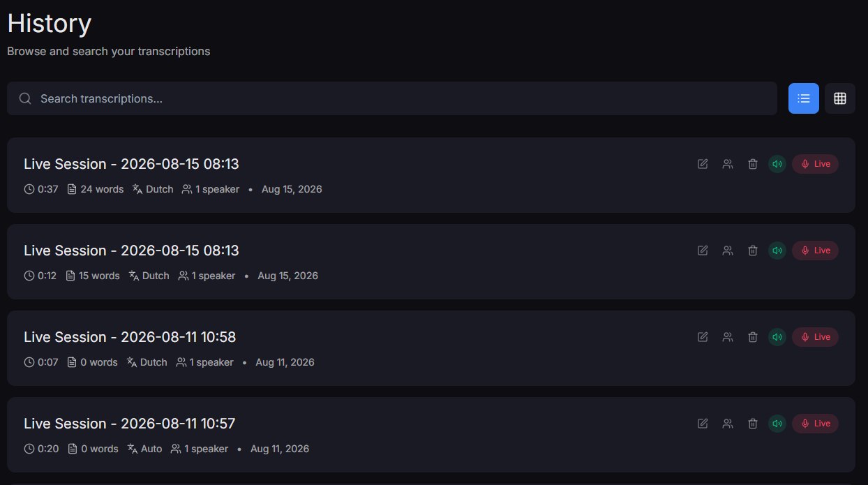868x485 pixels.
Task: Click the Search transcriptions field
Action: pos(392,98)
